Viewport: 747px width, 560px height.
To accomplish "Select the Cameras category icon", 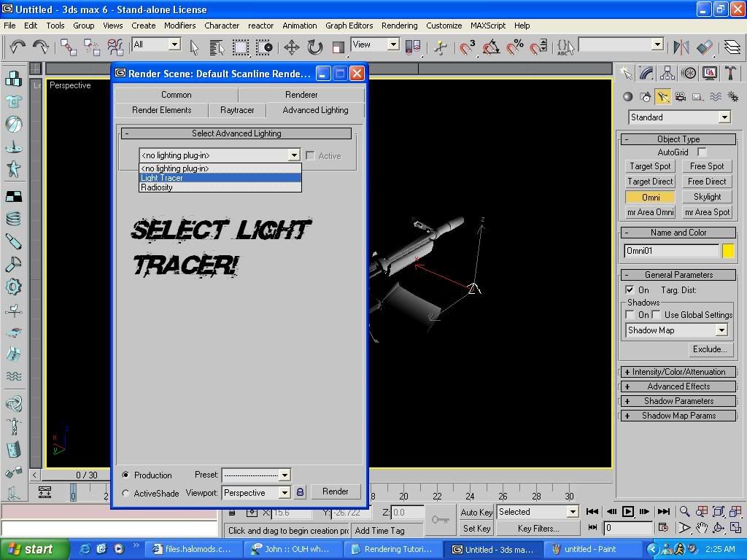I will (x=681, y=97).
